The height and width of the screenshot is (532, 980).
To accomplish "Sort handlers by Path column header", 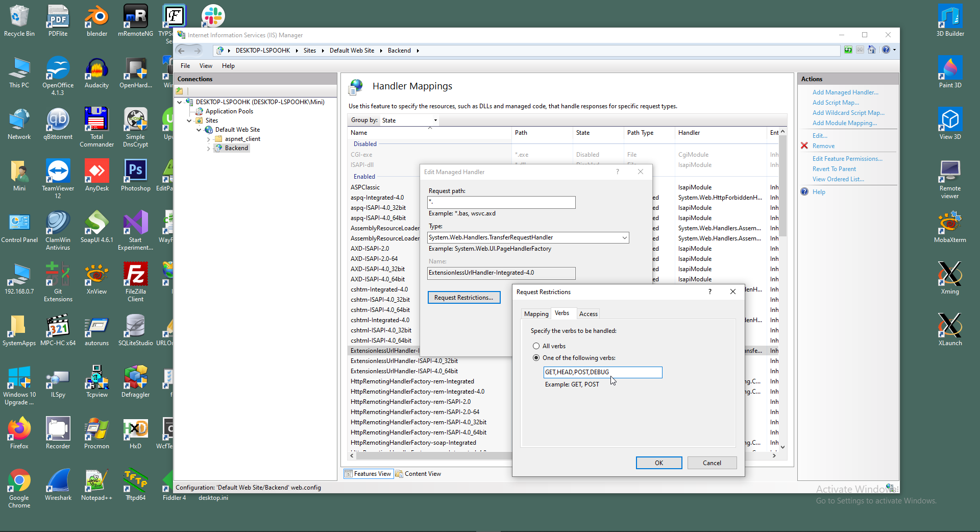I will pos(542,133).
